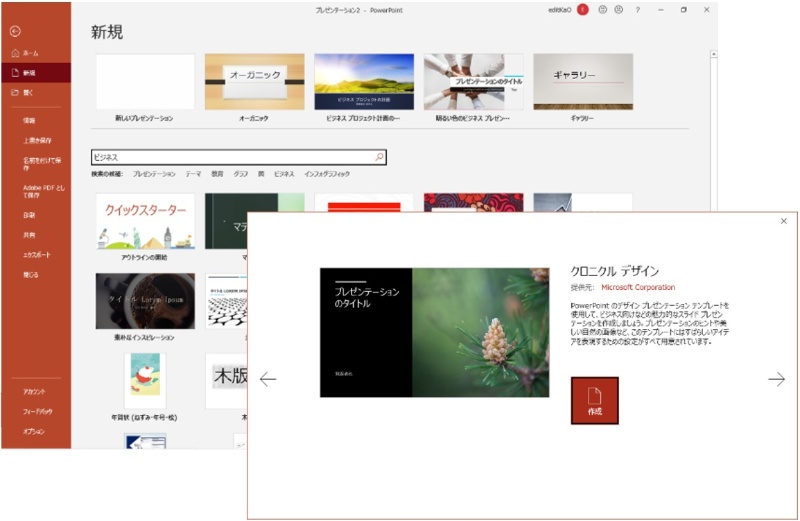Select the クイックスターター template thumbnail
800x521 pixels.
tap(145, 221)
